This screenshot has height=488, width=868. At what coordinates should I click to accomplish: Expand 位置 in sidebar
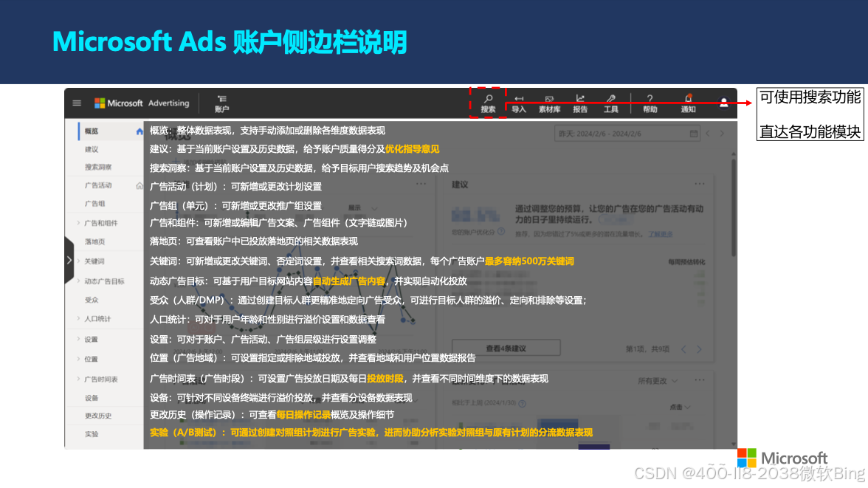click(78, 359)
